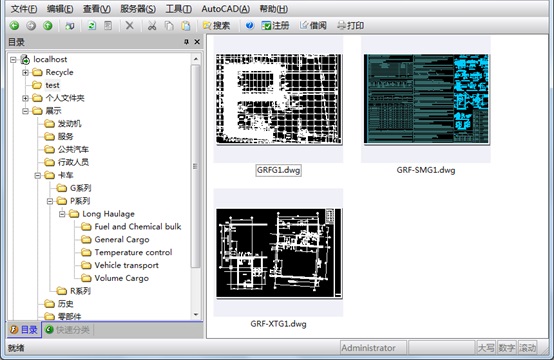Viewport: 554px width, 360px height.
Task: Click the green Back arrow icon
Action: (x=14, y=25)
